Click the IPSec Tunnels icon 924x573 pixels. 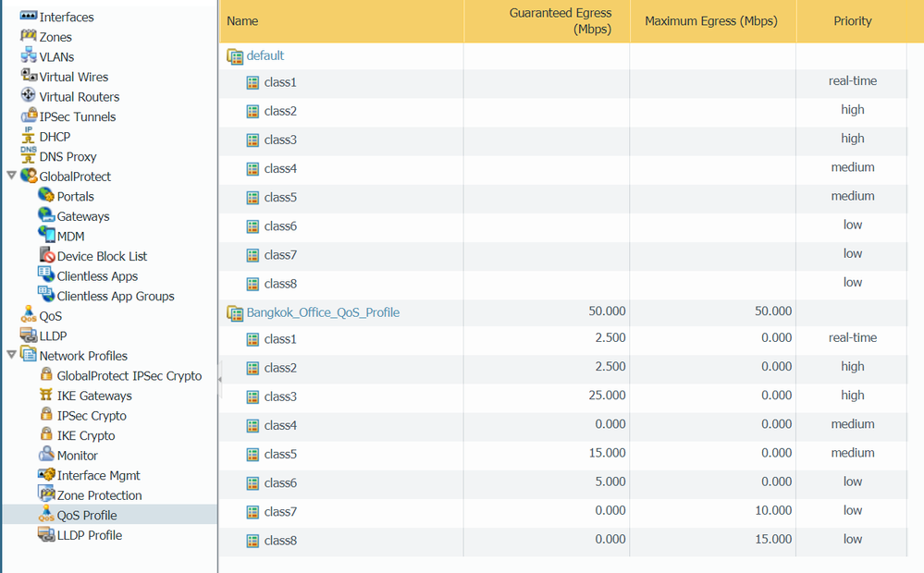[x=28, y=116]
